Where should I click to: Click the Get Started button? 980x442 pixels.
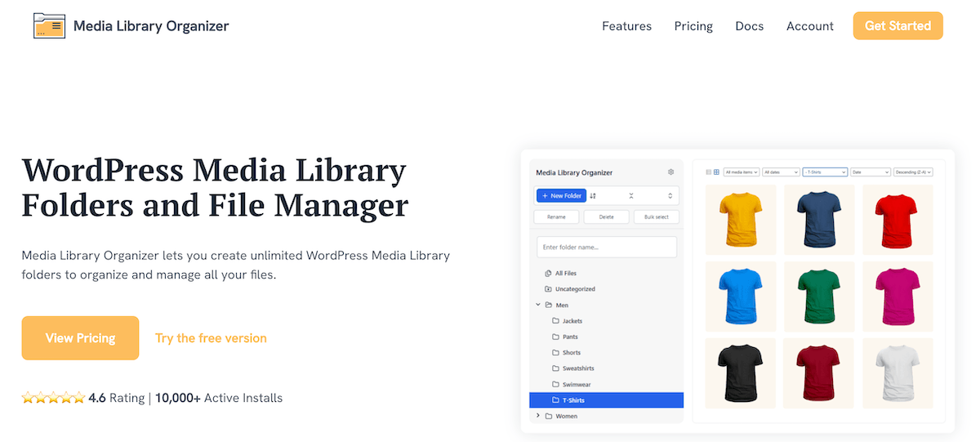[x=898, y=26]
